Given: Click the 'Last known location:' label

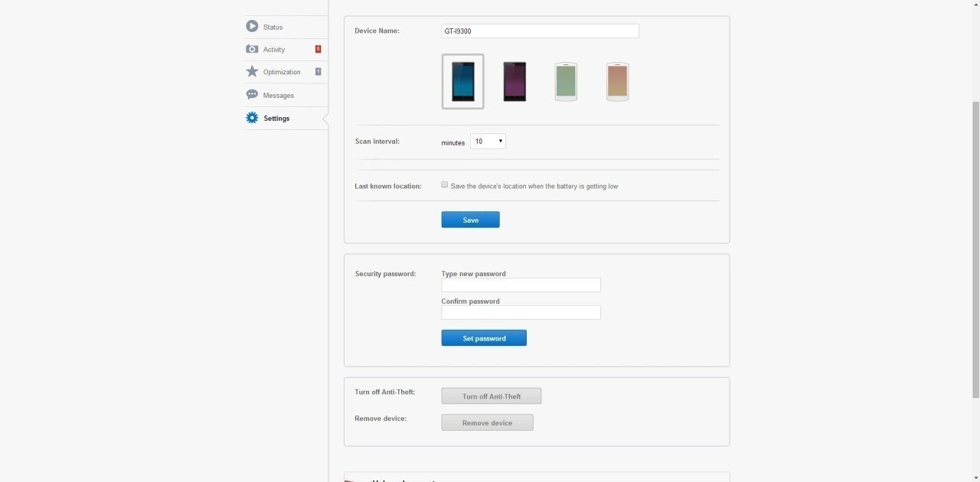Looking at the screenshot, I should click(x=388, y=186).
